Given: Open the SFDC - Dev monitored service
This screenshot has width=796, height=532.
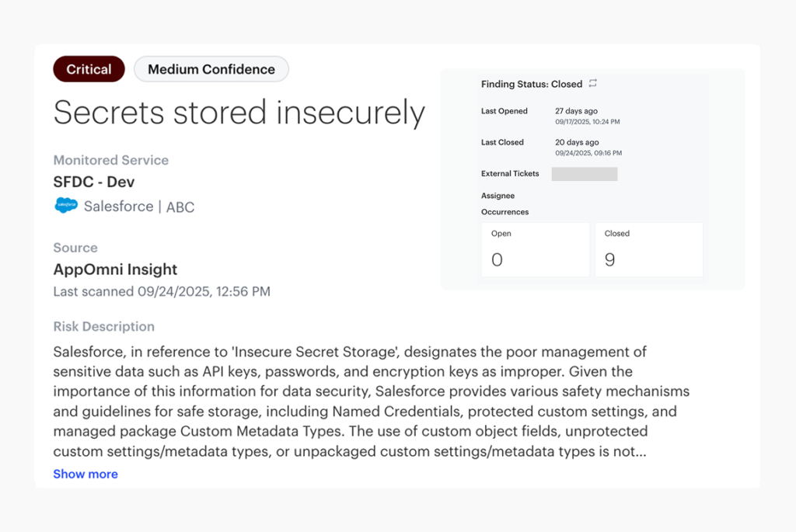Looking at the screenshot, I should pos(93,182).
